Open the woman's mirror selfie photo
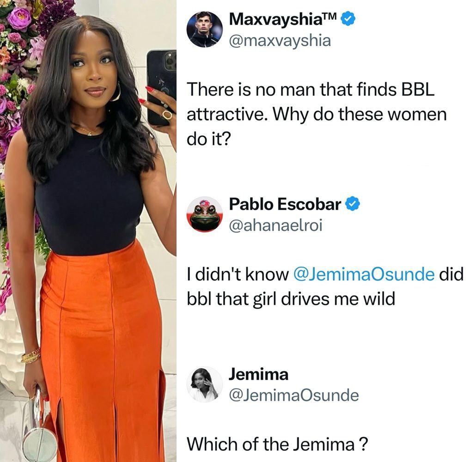Viewport: 476px width, 462px height. point(88,231)
